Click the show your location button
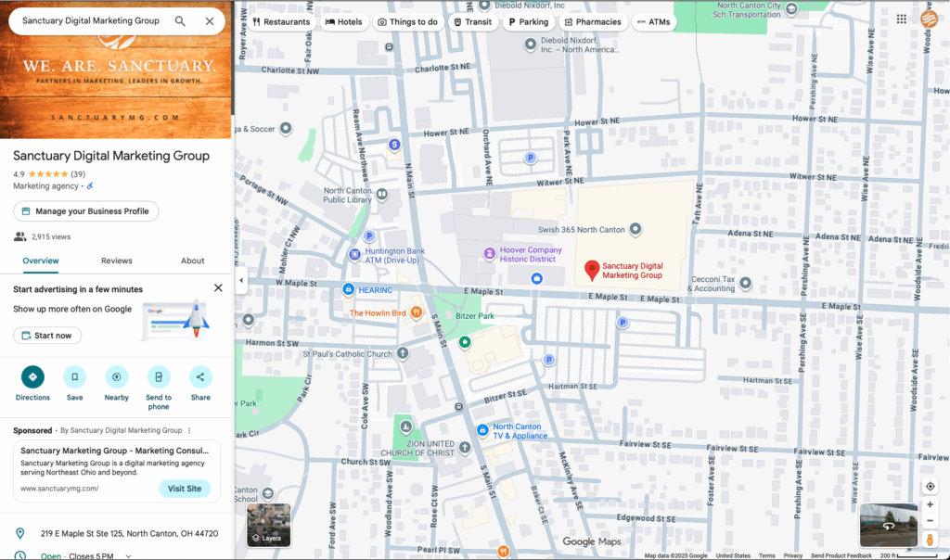 (930, 487)
